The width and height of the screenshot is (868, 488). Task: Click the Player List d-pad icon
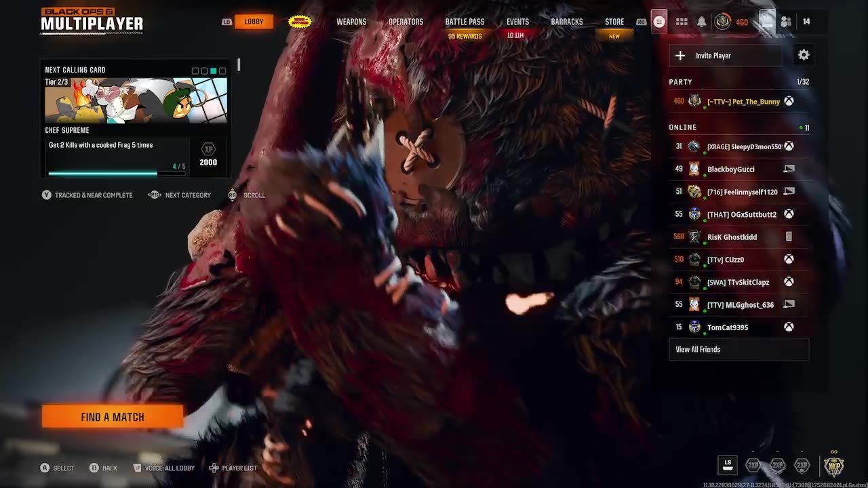tap(214, 468)
